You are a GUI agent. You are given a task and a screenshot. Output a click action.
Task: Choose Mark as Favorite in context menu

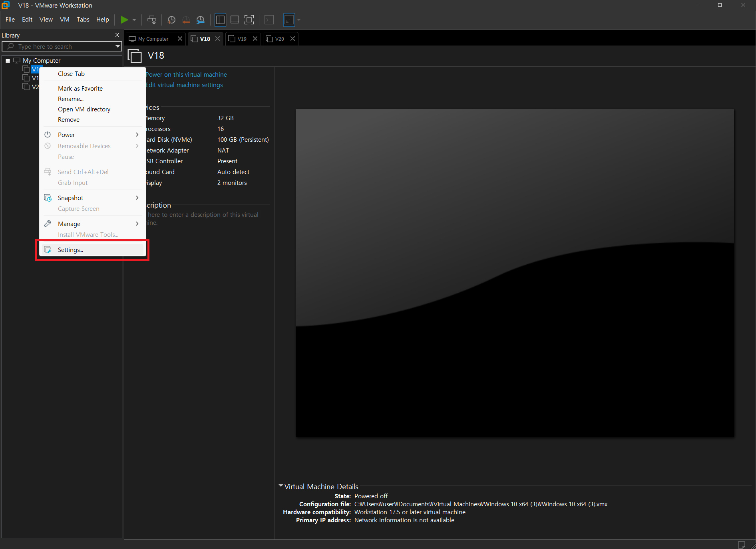click(92, 88)
